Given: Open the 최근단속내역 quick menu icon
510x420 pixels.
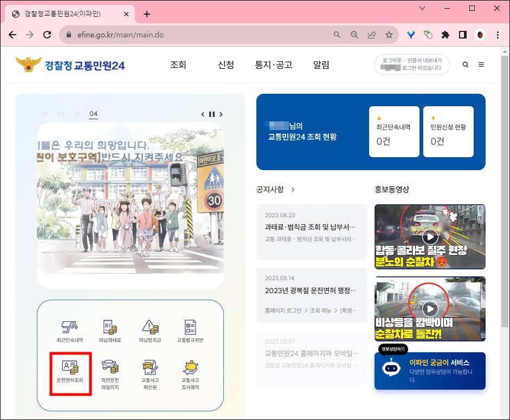Looking at the screenshot, I should (x=70, y=331).
